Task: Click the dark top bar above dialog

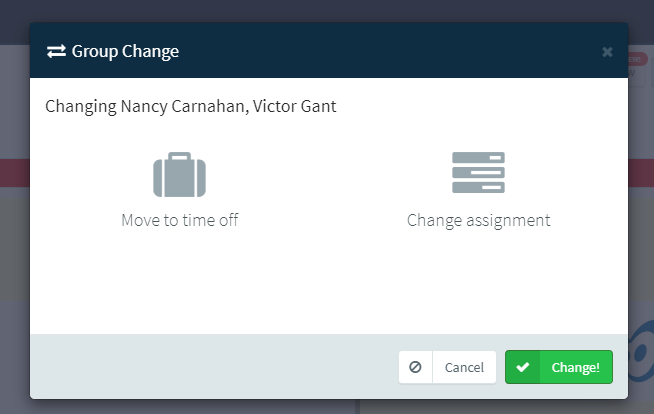Action: click(327, 11)
